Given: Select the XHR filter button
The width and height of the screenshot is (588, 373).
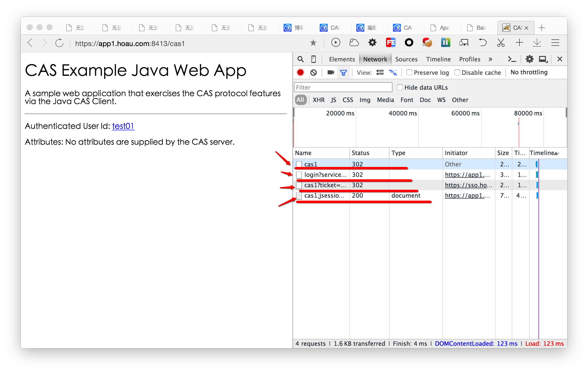Looking at the screenshot, I should (318, 100).
